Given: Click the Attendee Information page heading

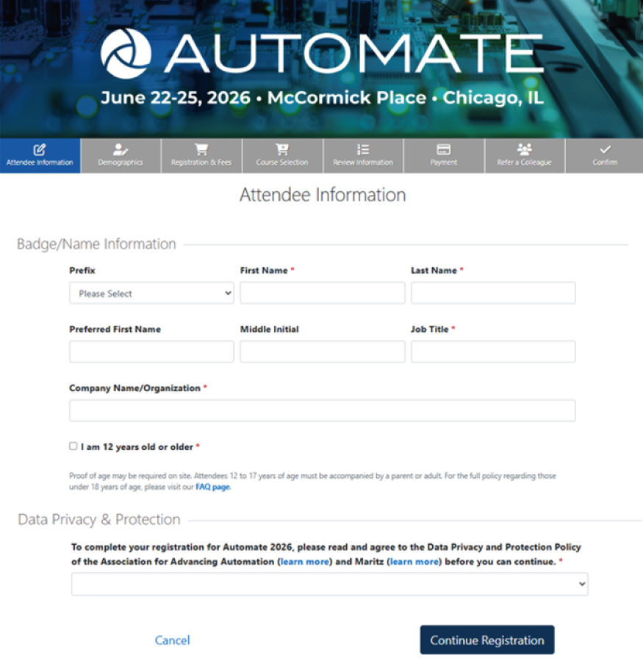Looking at the screenshot, I should point(323,195).
